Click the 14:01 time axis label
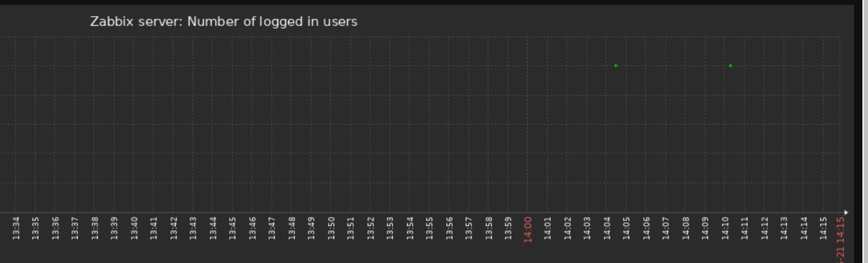The image size is (868, 263). (548, 228)
